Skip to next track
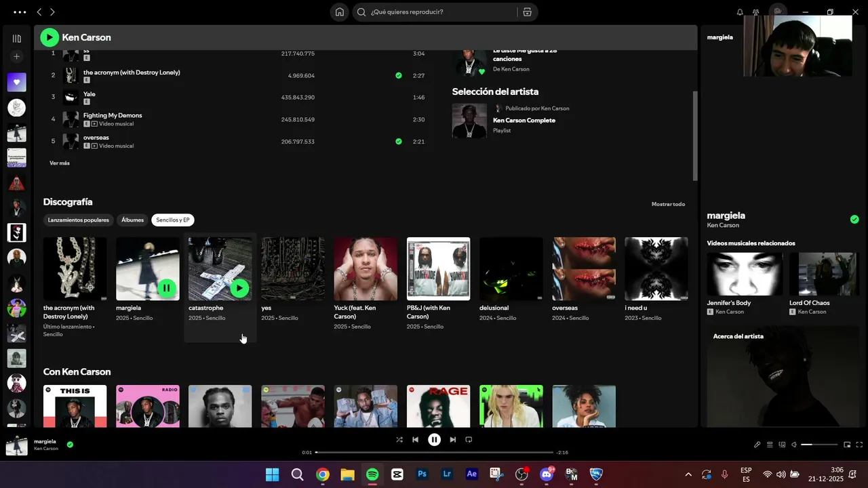This screenshot has height=488, width=868. 452,440
